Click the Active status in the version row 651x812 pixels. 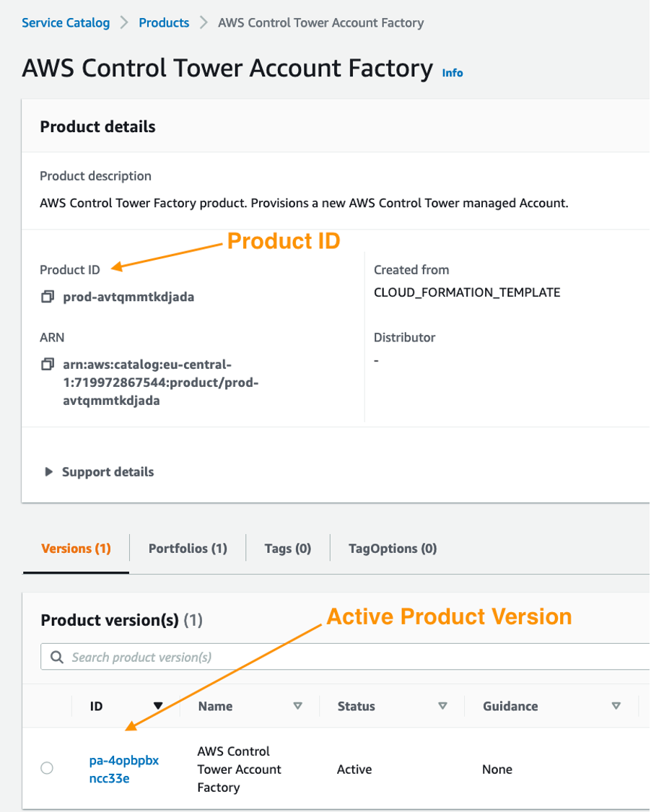[354, 769]
